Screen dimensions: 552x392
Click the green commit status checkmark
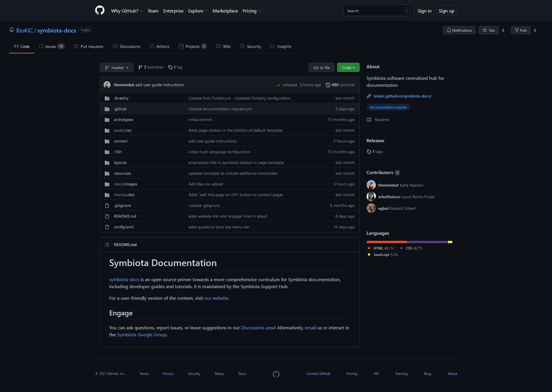[x=278, y=85]
